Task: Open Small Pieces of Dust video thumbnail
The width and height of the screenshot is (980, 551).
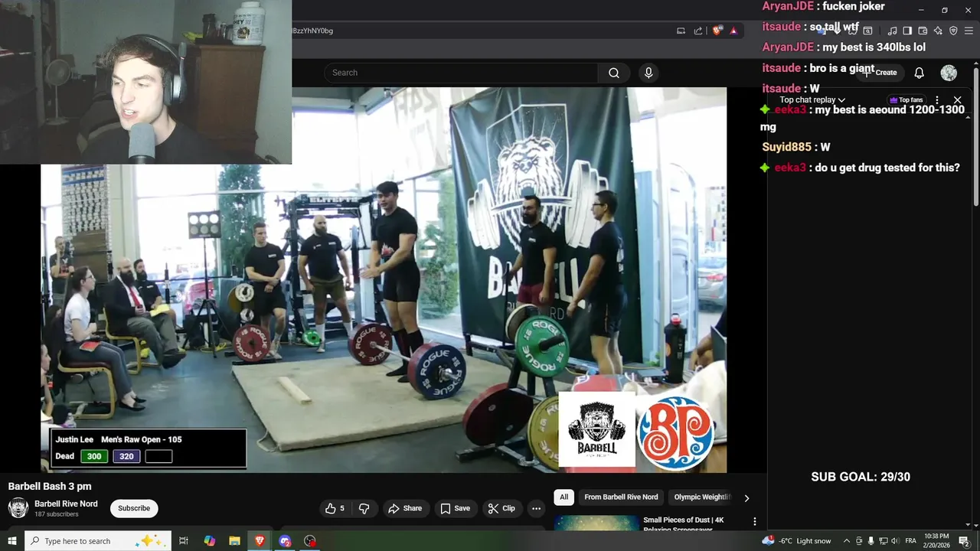Action: tap(596, 523)
